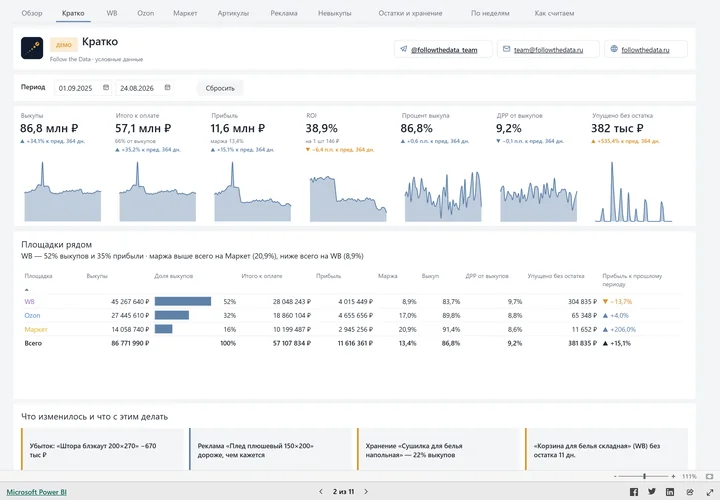This screenshot has width=720, height=500.
Task: Open the Остатки и хранение tab
Action: pyautogui.click(x=410, y=13)
